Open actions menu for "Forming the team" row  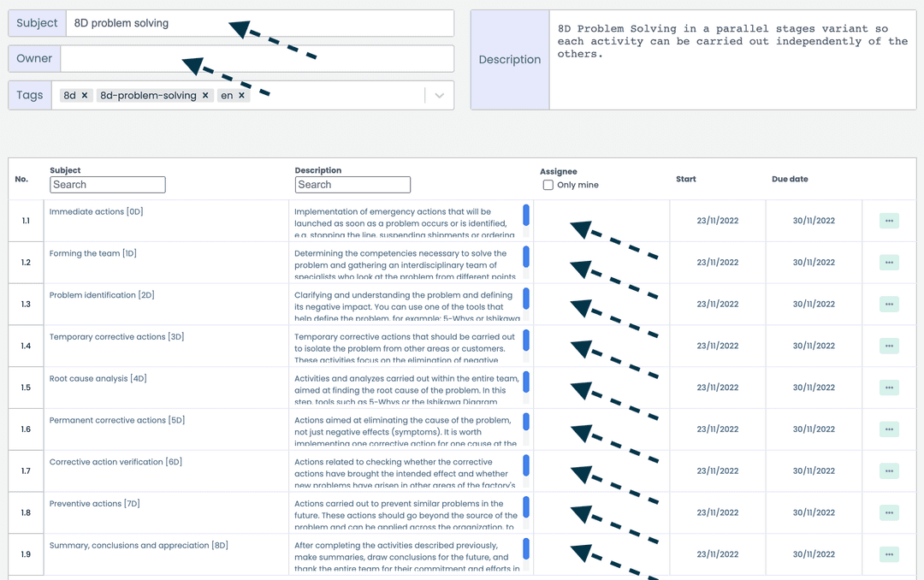coord(889,262)
